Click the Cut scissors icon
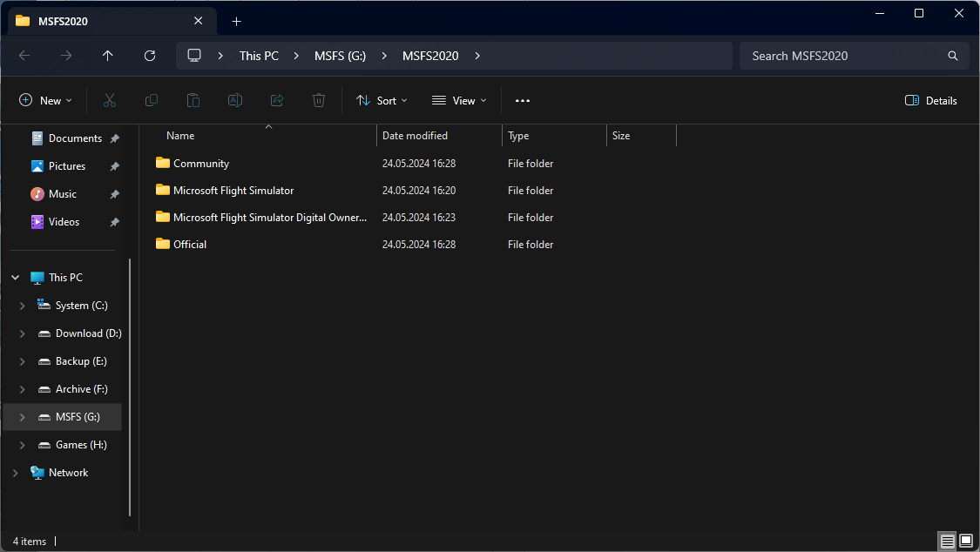The height and width of the screenshot is (552, 980). tap(109, 101)
